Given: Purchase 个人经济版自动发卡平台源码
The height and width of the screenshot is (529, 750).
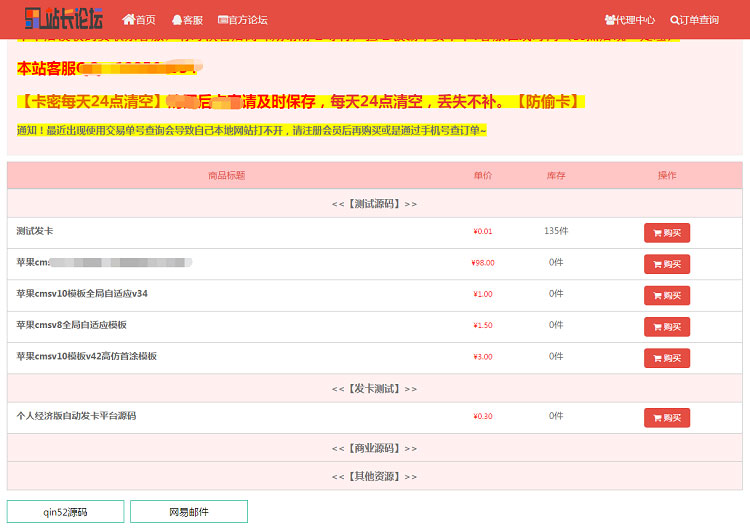Looking at the screenshot, I should pos(666,418).
